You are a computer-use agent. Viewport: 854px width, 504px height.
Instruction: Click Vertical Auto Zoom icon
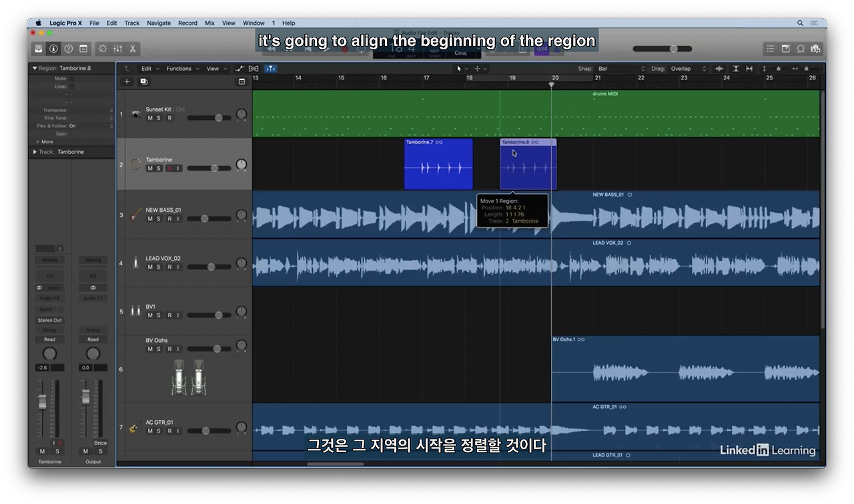click(x=736, y=69)
